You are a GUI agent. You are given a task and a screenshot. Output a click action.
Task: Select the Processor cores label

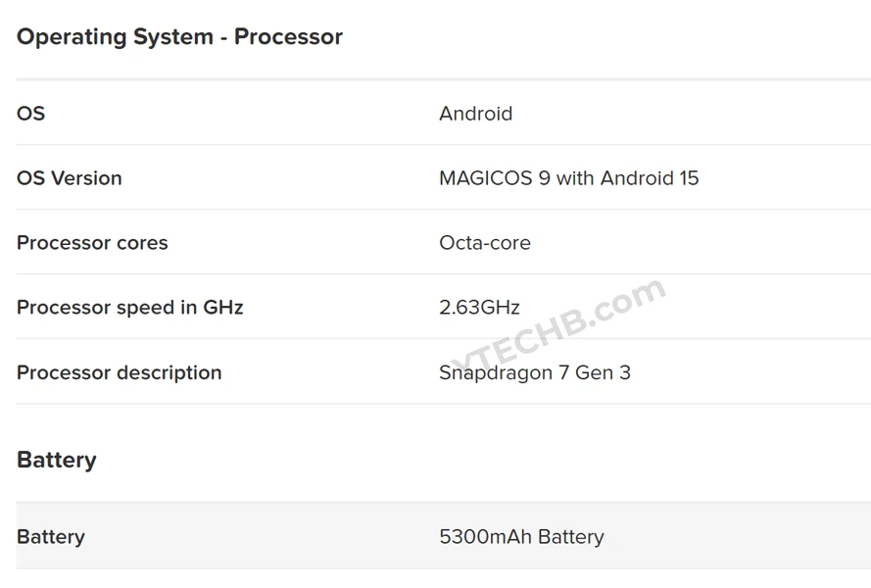[x=92, y=243]
